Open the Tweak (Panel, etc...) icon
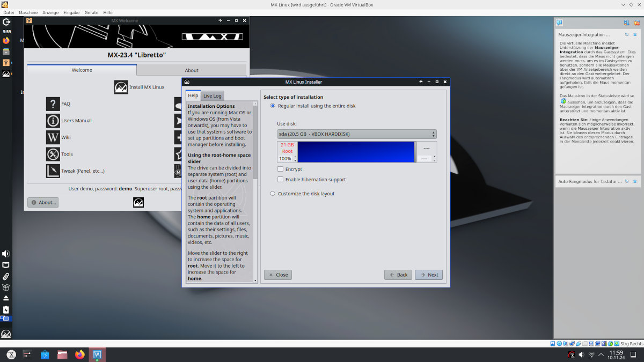The width and height of the screenshot is (644, 362). click(53, 171)
